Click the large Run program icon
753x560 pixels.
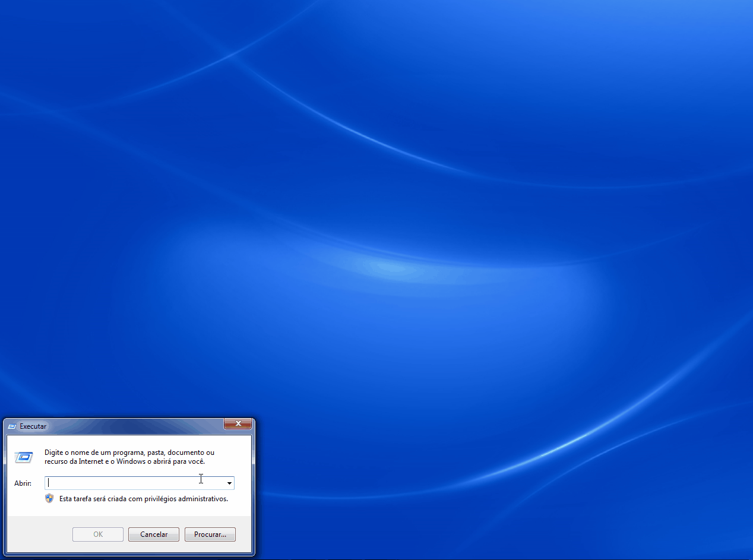coord(23,457)
